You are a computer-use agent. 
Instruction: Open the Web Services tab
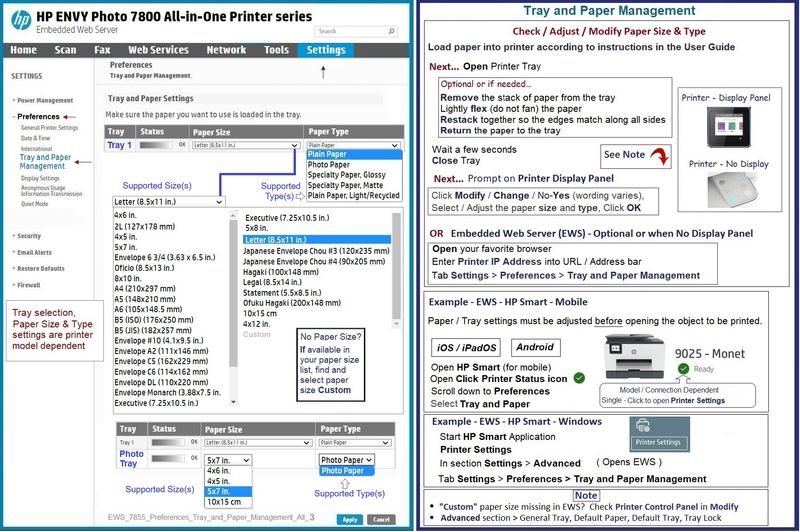tap(158, 50)
